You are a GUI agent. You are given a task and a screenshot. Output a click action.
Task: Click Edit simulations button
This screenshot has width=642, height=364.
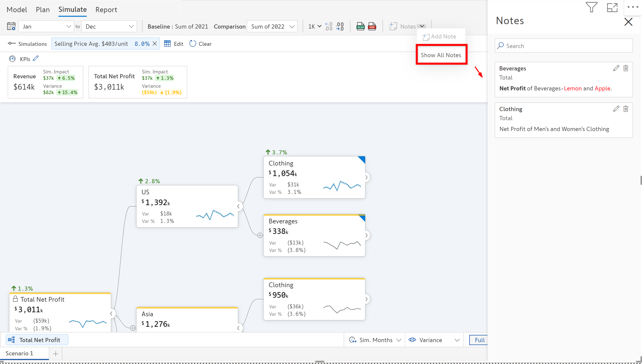(x=174, y=44)
